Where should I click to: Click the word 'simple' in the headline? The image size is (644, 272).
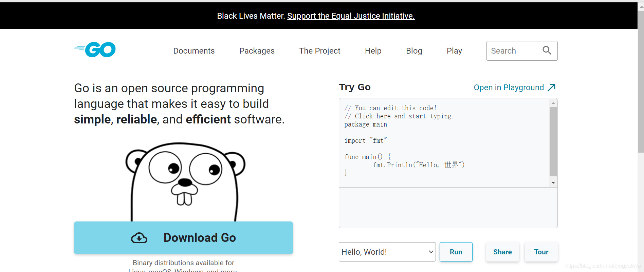(93, 119)
